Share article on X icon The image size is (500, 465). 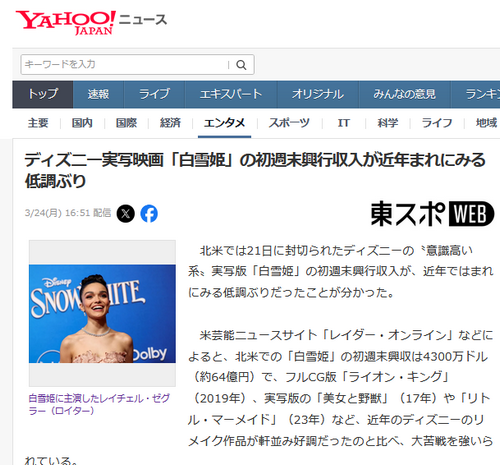[126, 213]
